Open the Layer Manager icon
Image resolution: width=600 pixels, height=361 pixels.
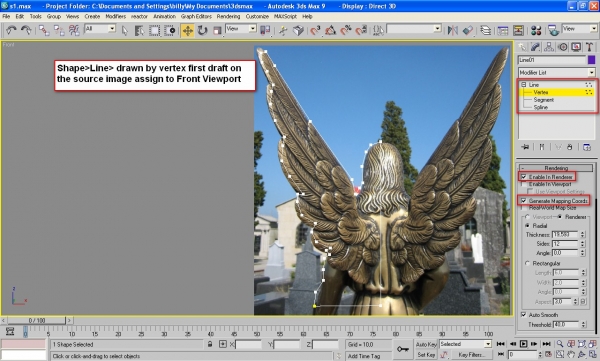(486, 30)
